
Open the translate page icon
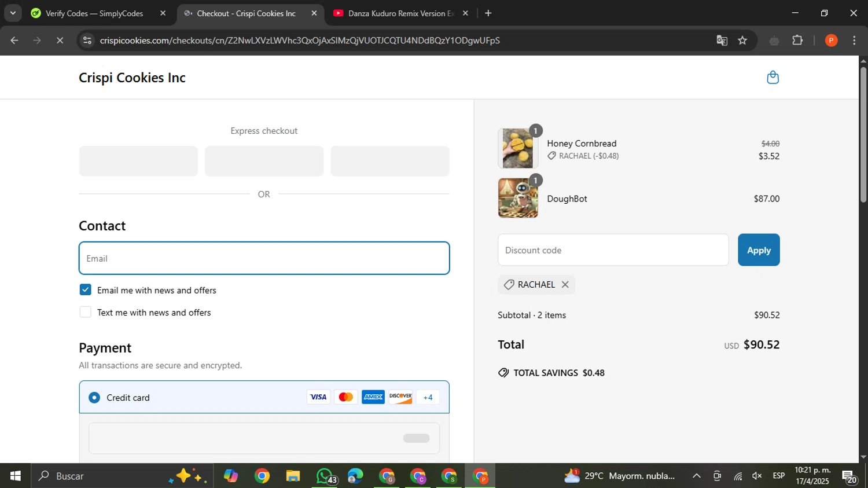pyautogui.click(x=722, y=41)
